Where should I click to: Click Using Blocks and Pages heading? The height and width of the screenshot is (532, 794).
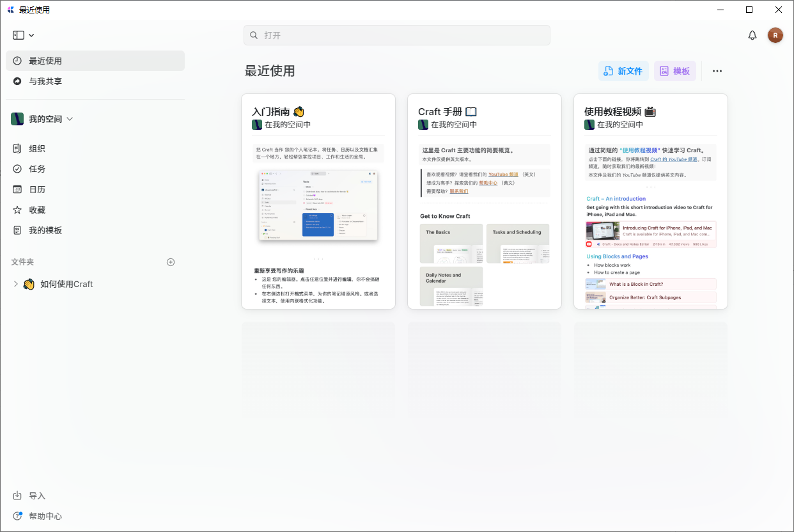click(617, 256)
